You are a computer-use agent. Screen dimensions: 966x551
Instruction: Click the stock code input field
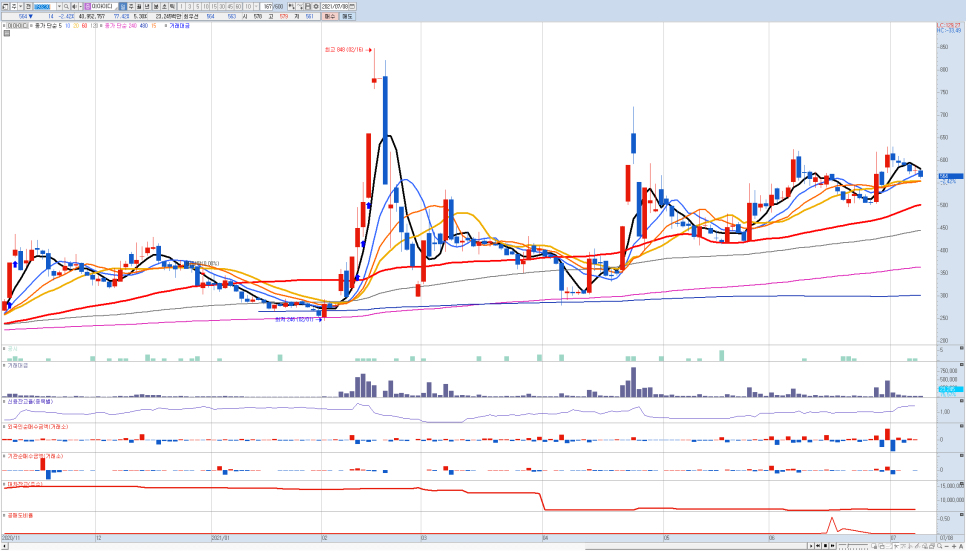click(x=45, y=6)
